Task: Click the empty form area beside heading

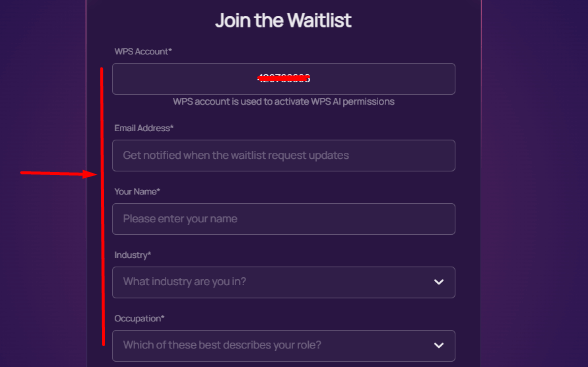Action: [x=412, y=21]
